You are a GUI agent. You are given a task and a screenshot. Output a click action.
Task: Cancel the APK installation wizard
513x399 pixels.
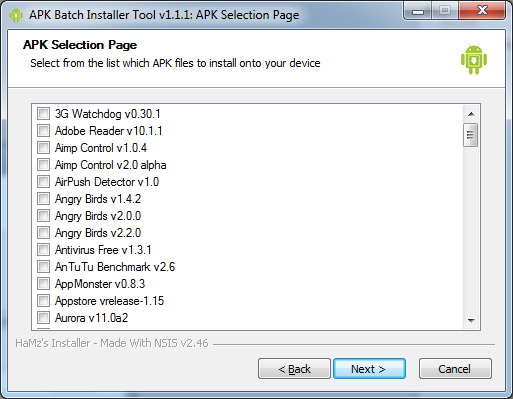[455, 369]
